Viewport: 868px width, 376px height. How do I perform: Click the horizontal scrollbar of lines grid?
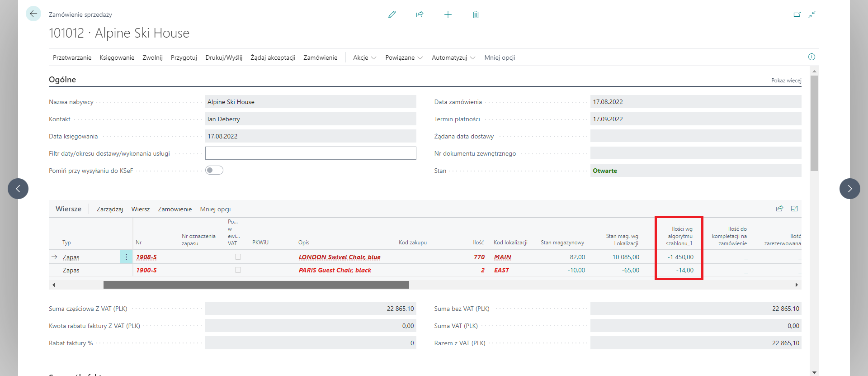[x=256, y=285]
